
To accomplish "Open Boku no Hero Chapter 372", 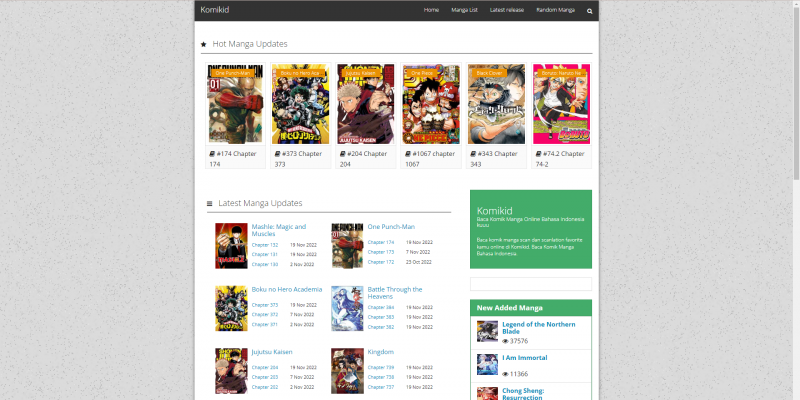I will [x=265, y=315].
